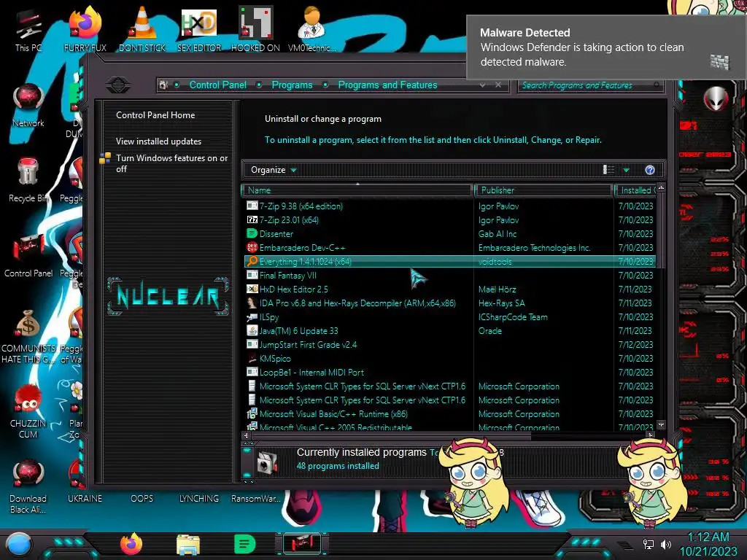
Task: Sort by Name column header
Action: 357,190
